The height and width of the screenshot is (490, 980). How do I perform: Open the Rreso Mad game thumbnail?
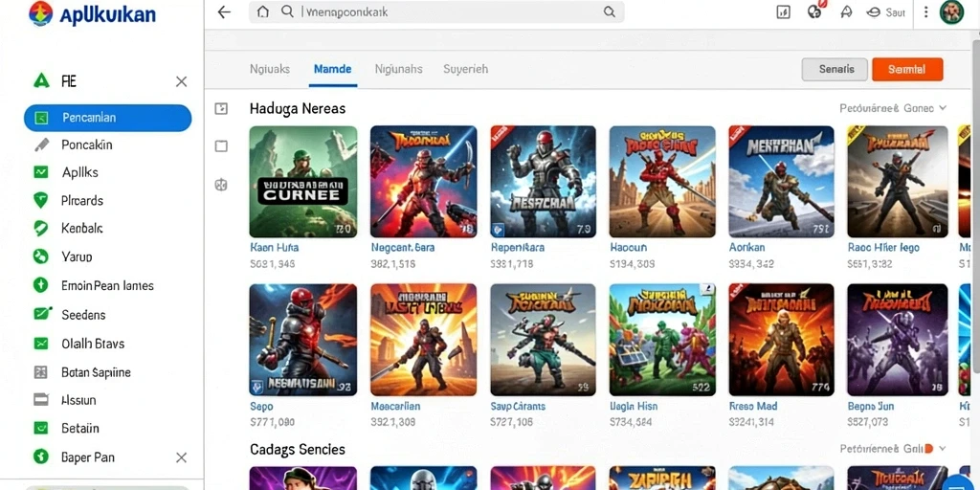click(781, 340)
